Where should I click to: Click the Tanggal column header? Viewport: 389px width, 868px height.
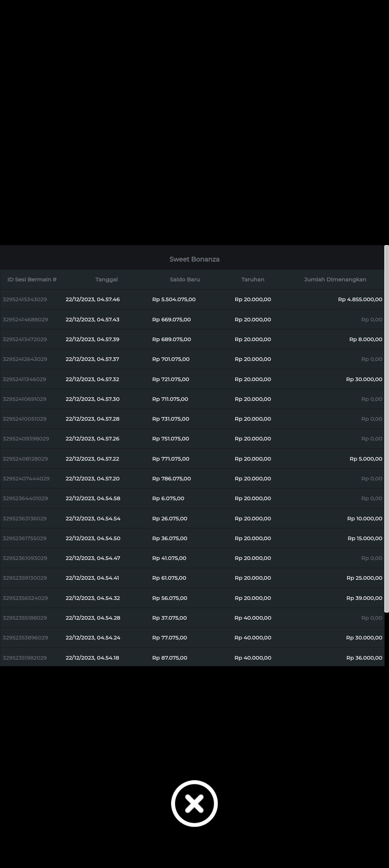[x=106, y=279]
